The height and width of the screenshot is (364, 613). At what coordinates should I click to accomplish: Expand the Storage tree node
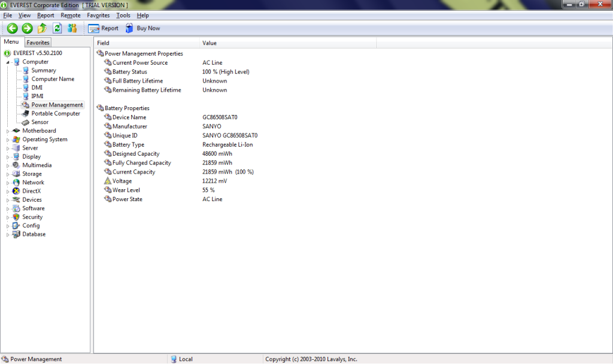point(7,174)
